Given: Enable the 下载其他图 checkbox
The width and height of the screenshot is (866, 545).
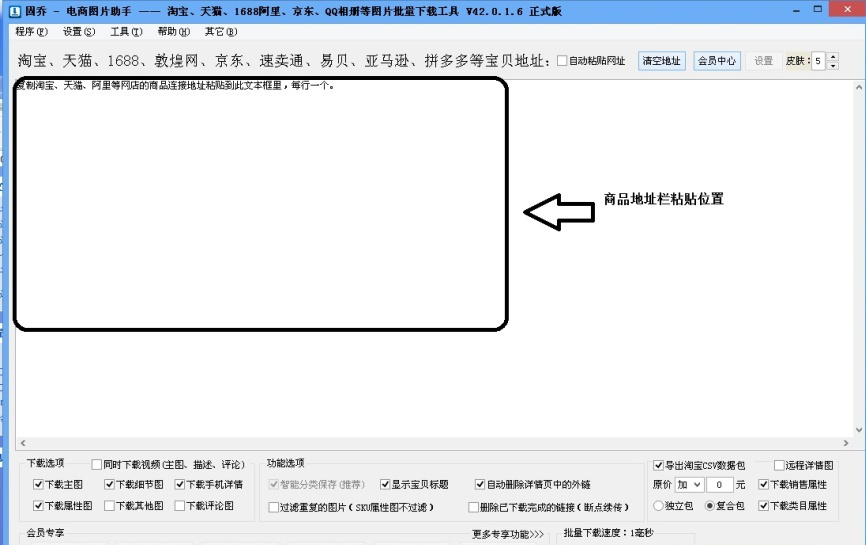Looking at the screenshot, I should tap(109, 505).
